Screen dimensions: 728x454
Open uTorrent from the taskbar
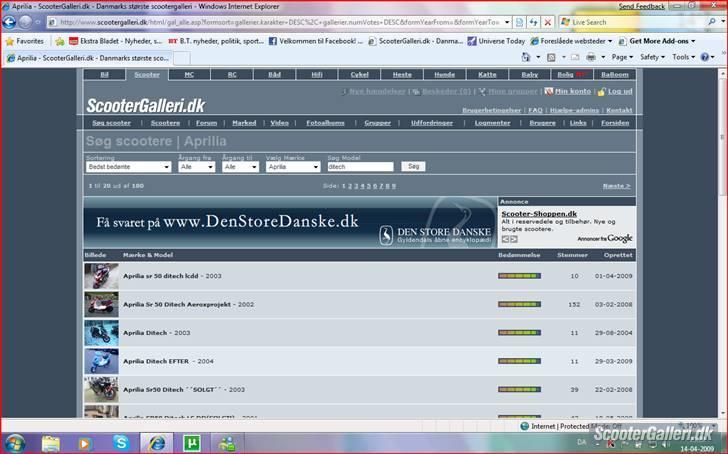[x=193, y=442]
